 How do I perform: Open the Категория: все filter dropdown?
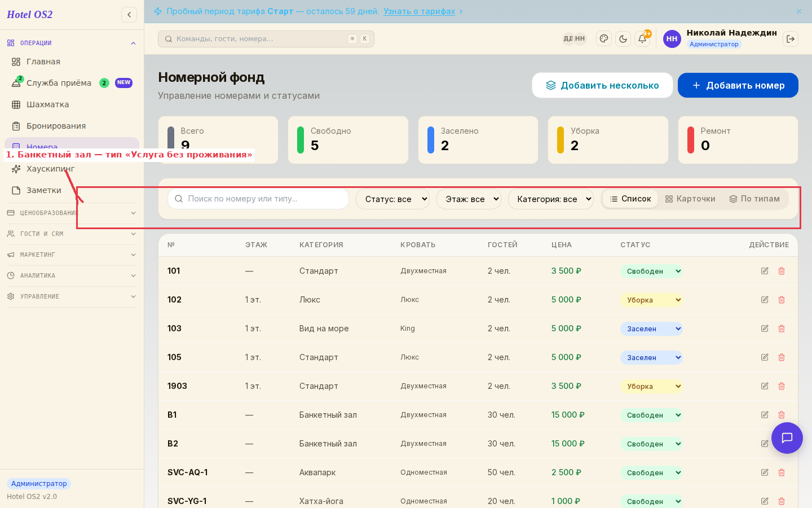pyautogui.click(x=551, y=199)
